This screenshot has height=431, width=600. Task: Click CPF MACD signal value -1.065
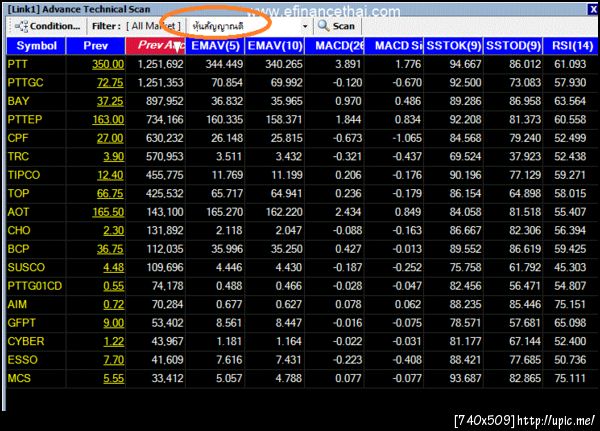407,138
